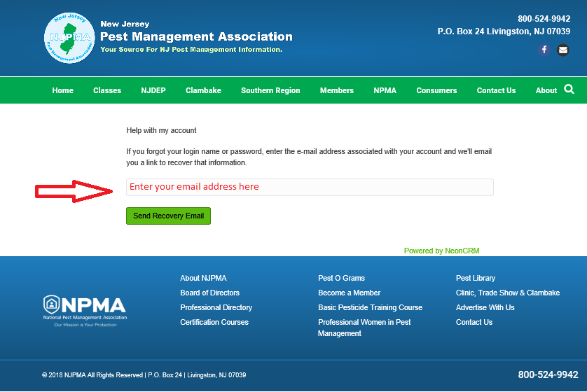
Task: Open the Board of Directors link
Action: (x=209, y=293)
